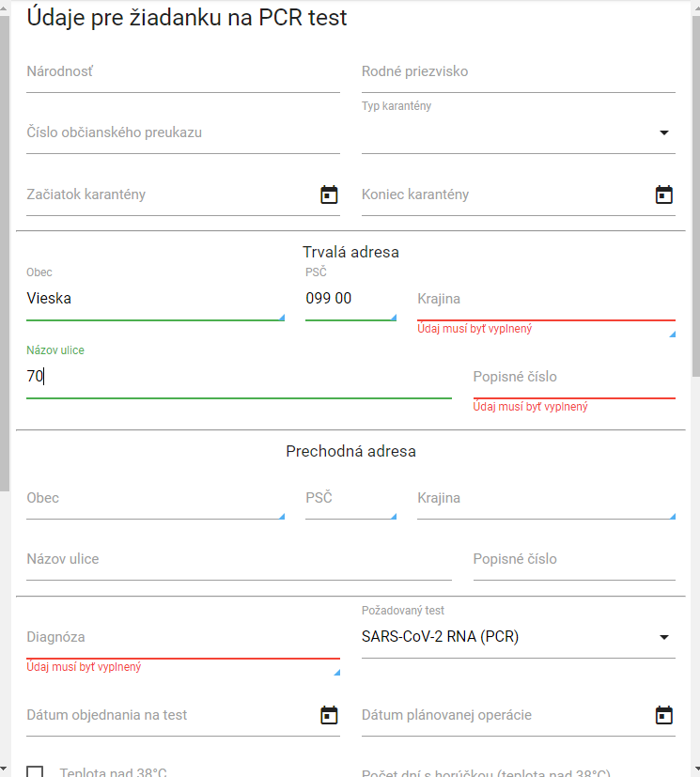Click the Národnosť input field

tap(182, 72)
